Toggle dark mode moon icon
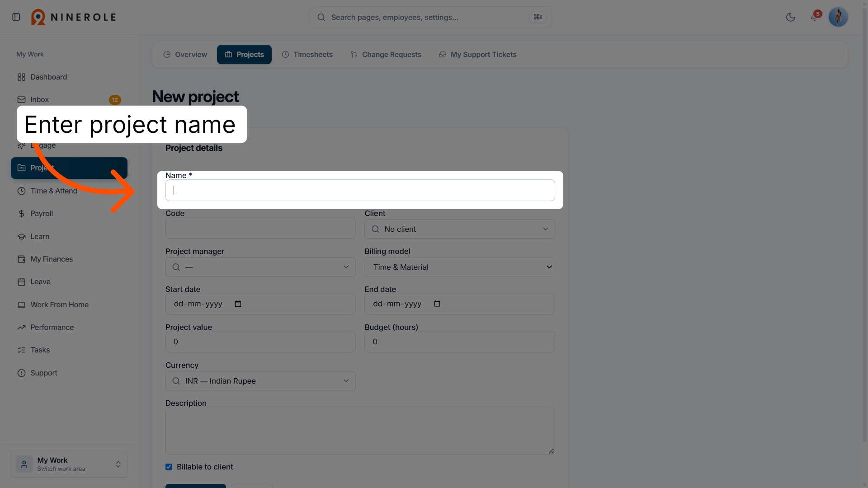Screen dimensions: 868x488 pyautogui.click(x=791, y=17)
